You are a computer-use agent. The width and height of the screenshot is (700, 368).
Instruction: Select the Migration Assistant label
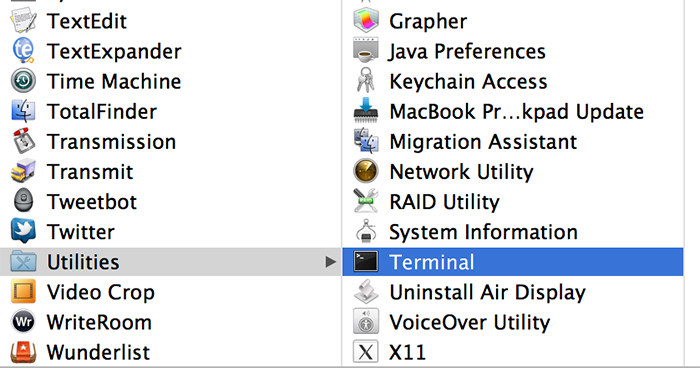click(x=483, y=142)
